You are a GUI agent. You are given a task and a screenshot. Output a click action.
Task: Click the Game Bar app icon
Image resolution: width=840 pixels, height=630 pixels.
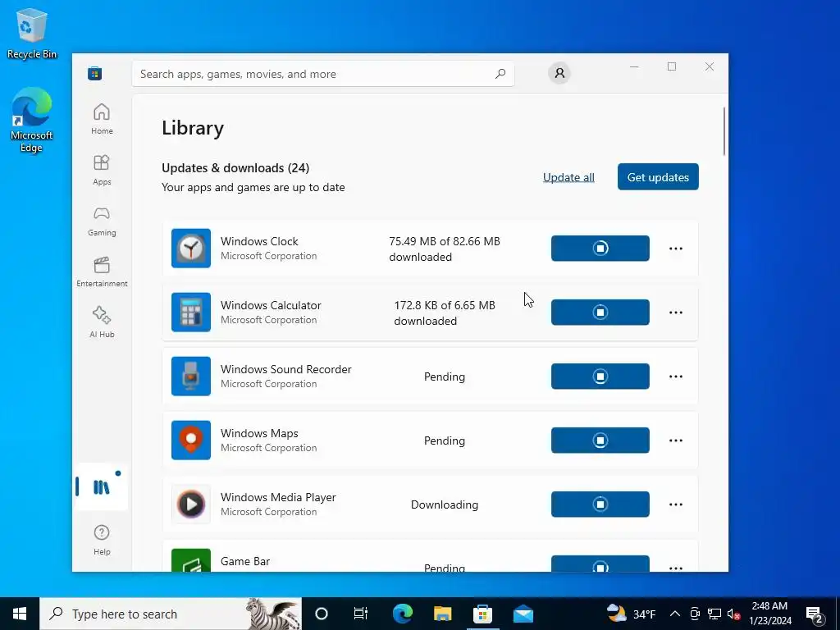[x=190, y=559]
